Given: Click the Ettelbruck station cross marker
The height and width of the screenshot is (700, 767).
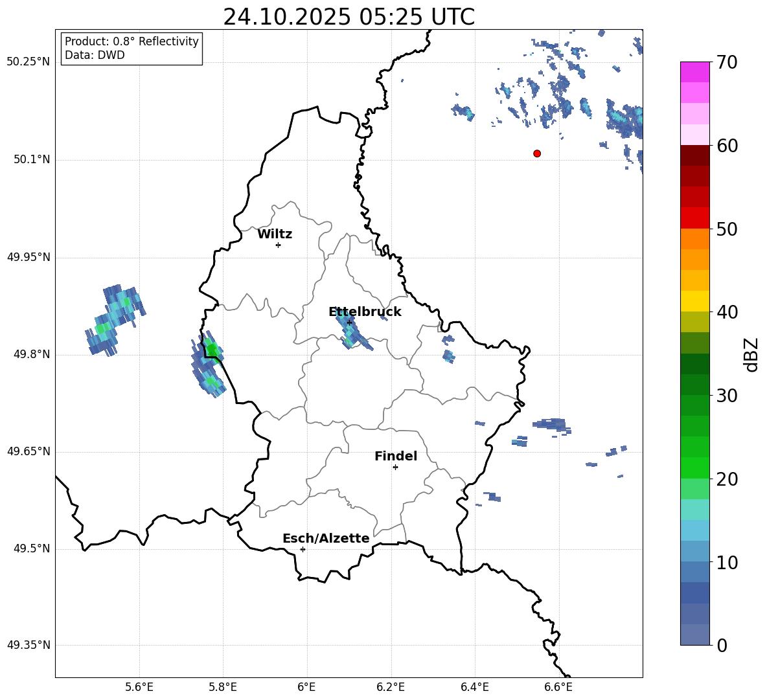Looking at the screenshot, I should click(x=349, y=322).
